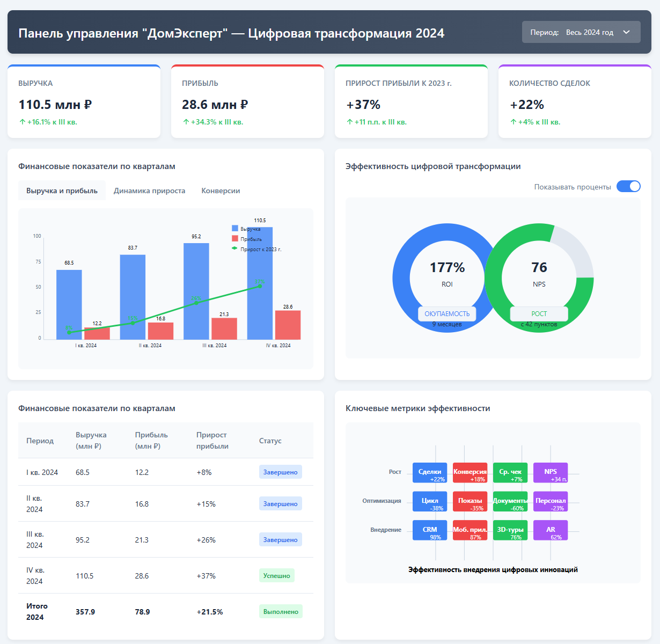660x644 pixels.
Task: Switch to the "Динамика прироста" tab
Action: [x=149, y=191]
